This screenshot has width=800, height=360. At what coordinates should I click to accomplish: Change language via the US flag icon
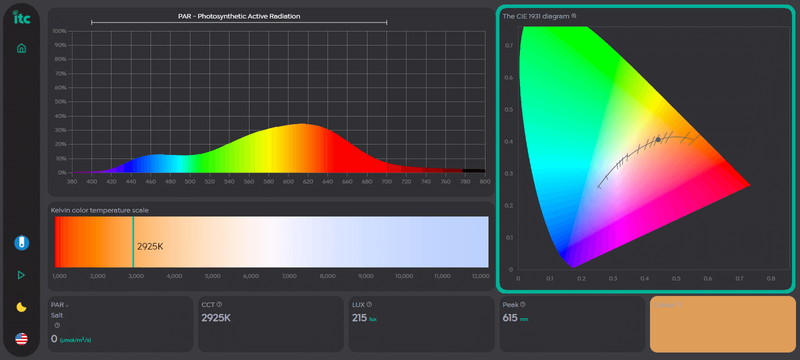pos(21,339)
